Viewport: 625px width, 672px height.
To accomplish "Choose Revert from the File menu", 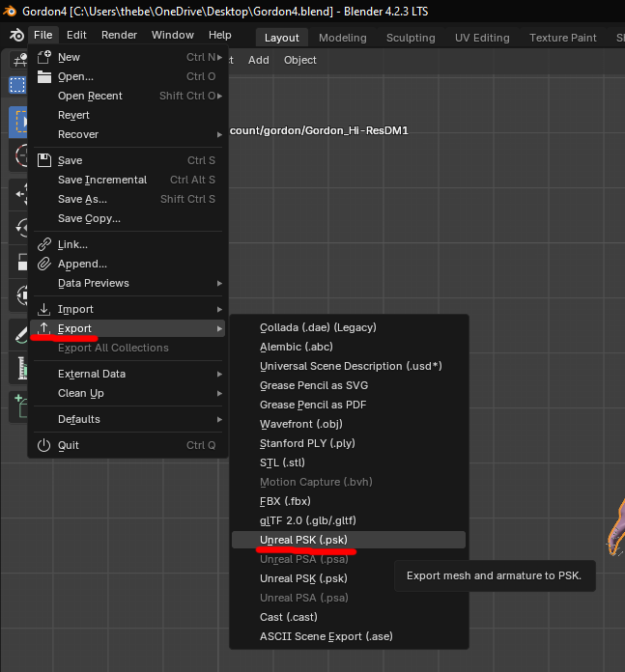I will pos(128,115).
